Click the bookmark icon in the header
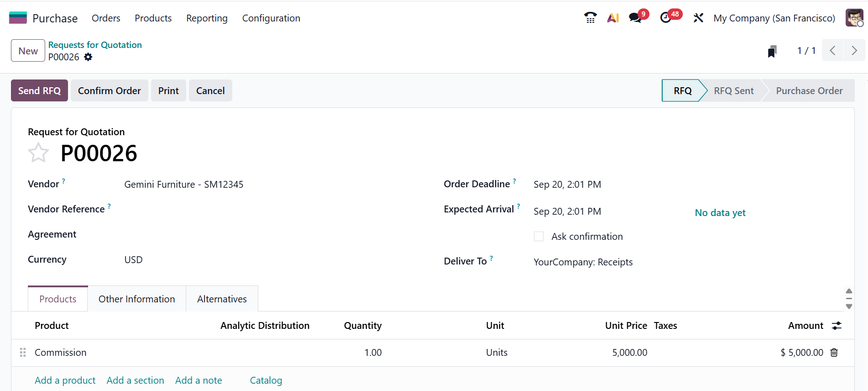This screenshot has width=868, height=391. pos(772,51)
